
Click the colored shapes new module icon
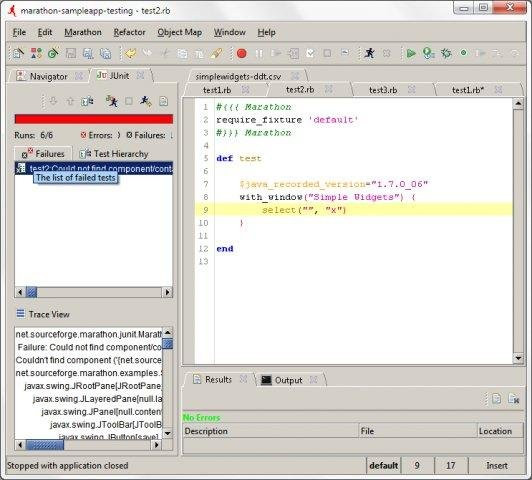[x=36, y=53]
